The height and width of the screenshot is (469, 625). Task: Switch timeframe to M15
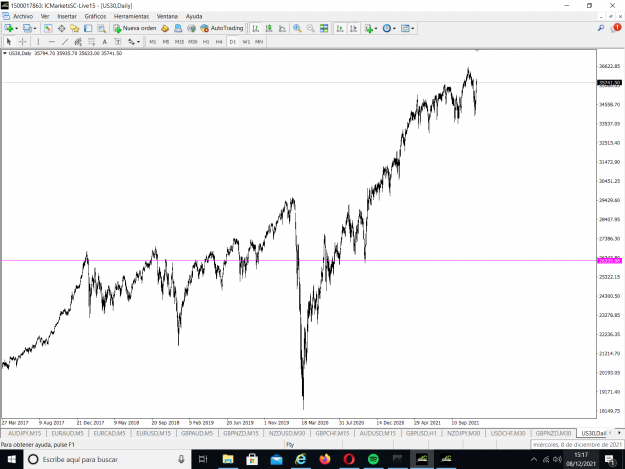pyautogui.click(x=179, y=41)
